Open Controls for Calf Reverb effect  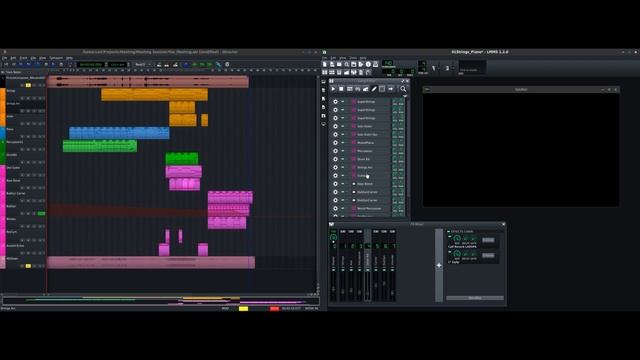[x=488, y=240]
